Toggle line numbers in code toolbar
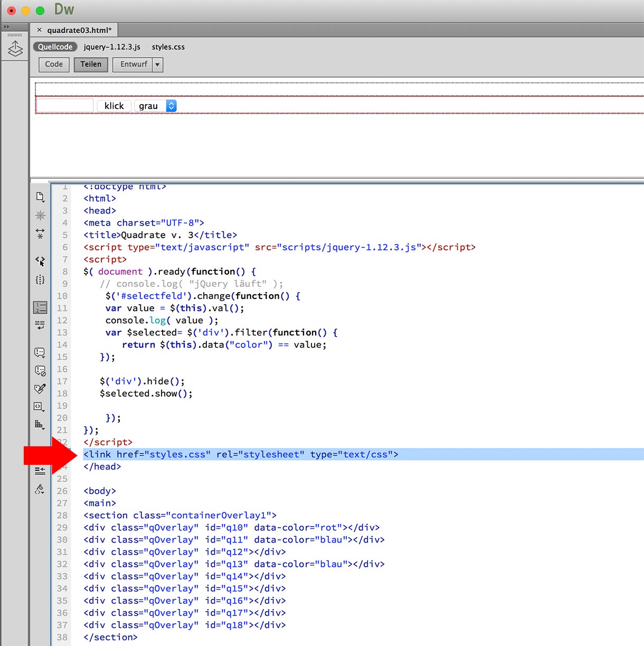 coord(40,307)
